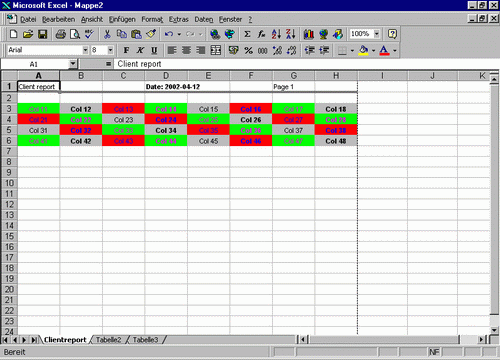Switch to the Tabelle2 sheet tab
Screen dimensions: 500x360
point(108,340)
